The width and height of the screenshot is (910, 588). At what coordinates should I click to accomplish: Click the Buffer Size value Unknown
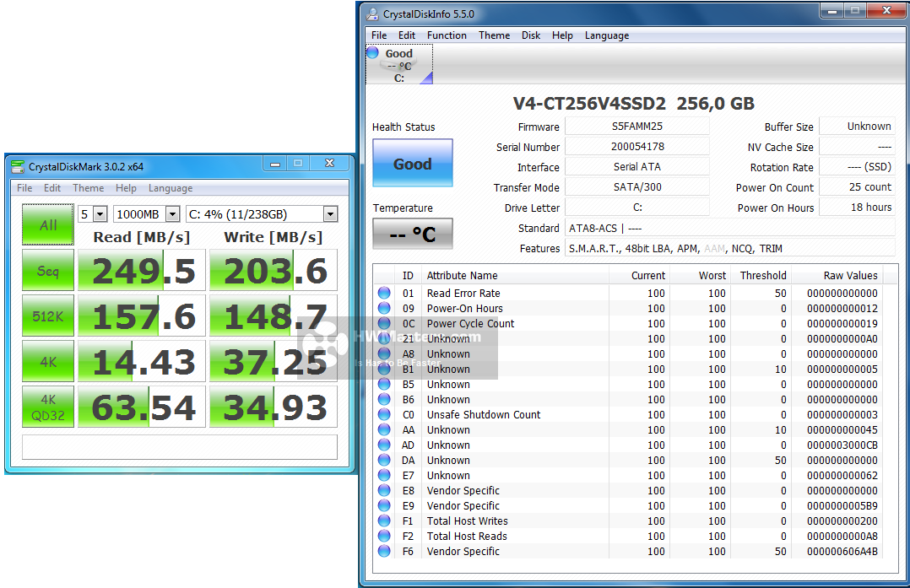coord(857,127)
